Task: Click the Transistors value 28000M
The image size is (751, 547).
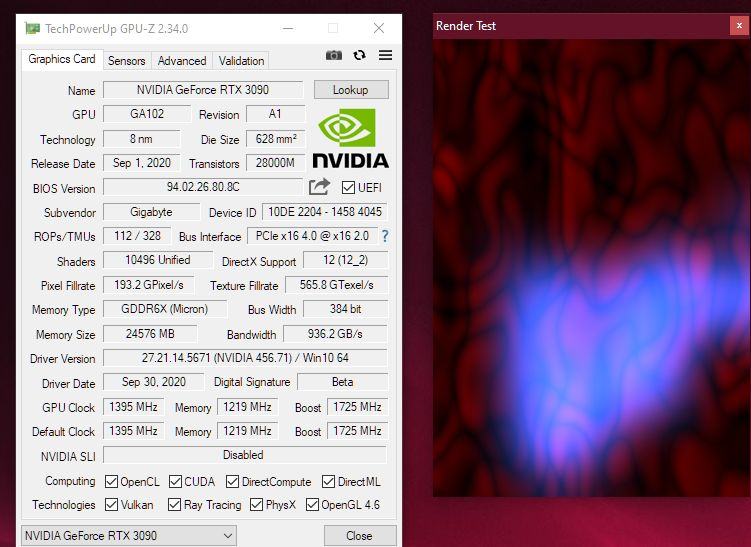Action: [x=275, y=163]
